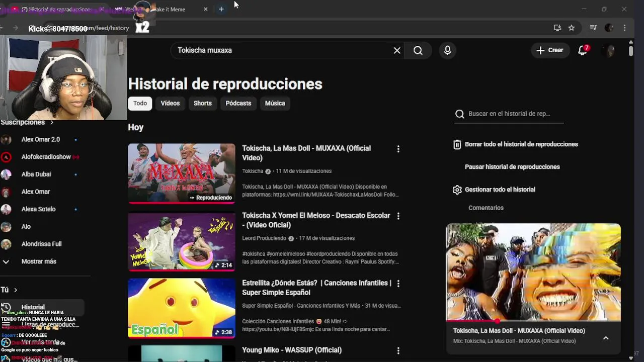Click the browser profile icon in the toolbar

click(x=609, y=28)
